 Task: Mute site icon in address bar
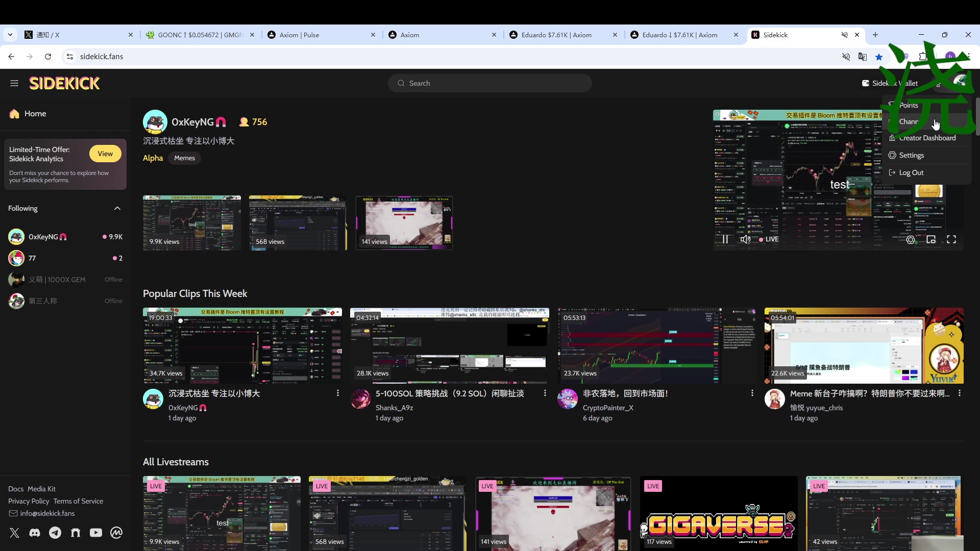click(846, 57)
